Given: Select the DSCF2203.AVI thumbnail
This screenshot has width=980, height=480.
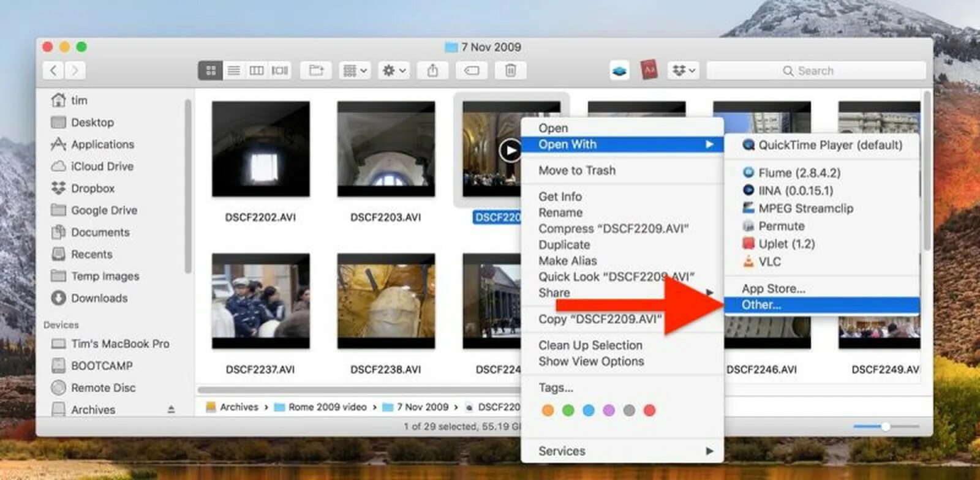Looking at the screenshot, I should click(386, 149).
